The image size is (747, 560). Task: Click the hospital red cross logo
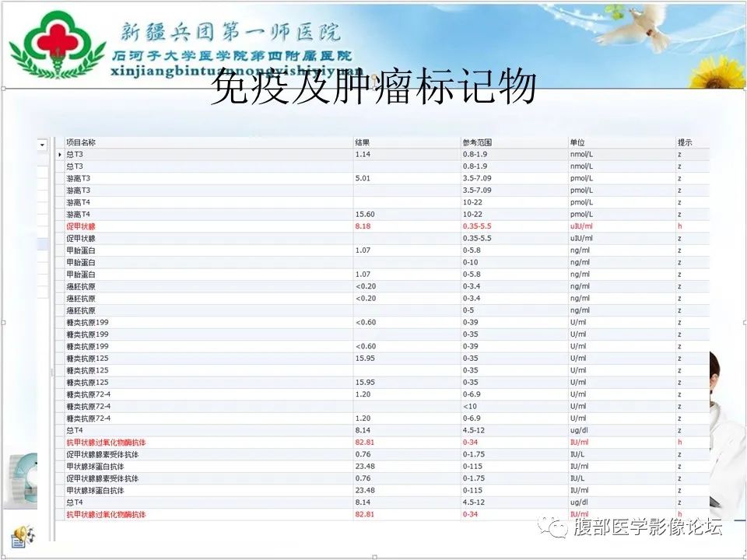[57, 44]
